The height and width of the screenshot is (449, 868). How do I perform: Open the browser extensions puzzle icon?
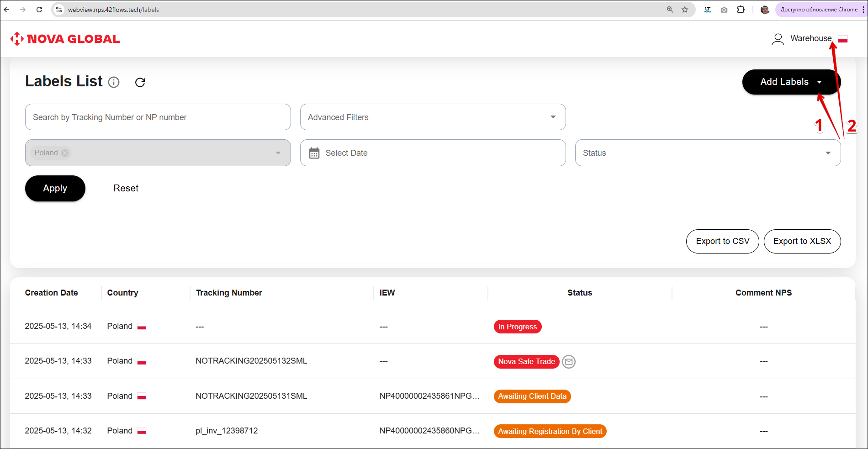pos(741,10)
